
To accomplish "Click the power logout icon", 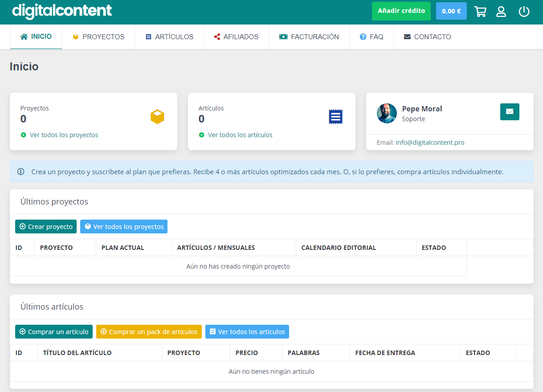I will tap(524, 12).
